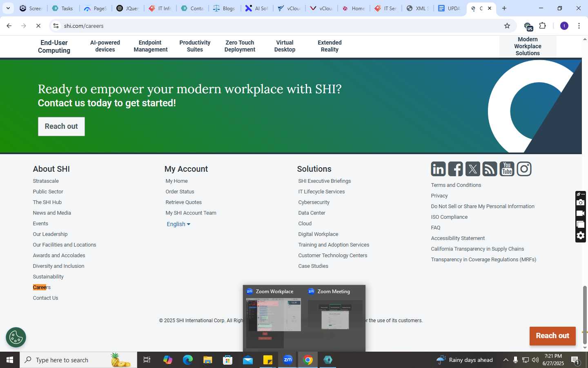
Task: Click white Reach out button in banner
Action: click(x=61, y=126)
